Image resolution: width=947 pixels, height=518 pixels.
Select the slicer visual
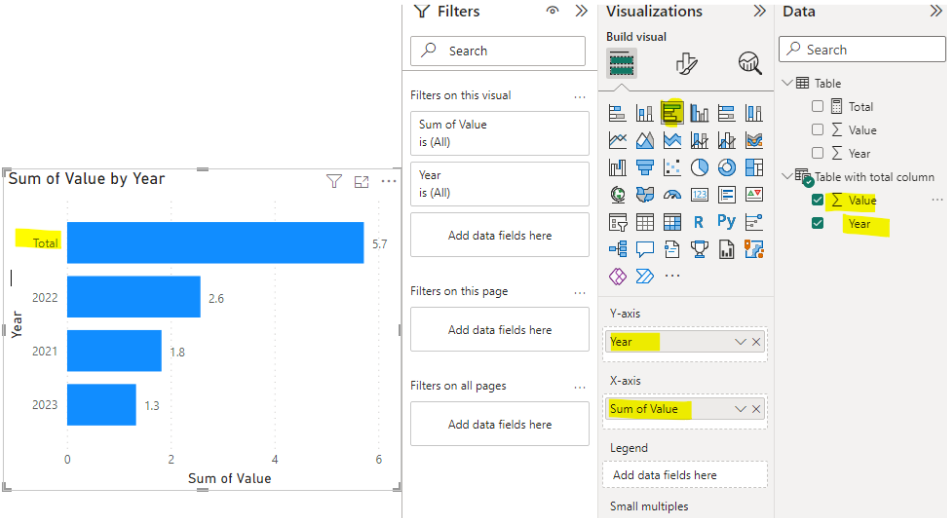[x=617, y=222]
